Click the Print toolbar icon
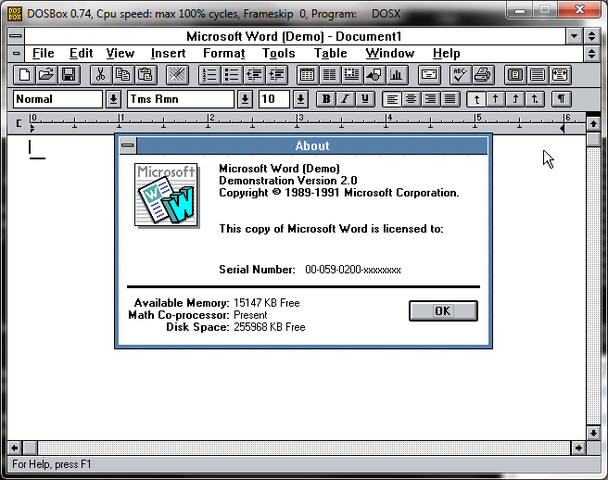 (x=483, y=75)
